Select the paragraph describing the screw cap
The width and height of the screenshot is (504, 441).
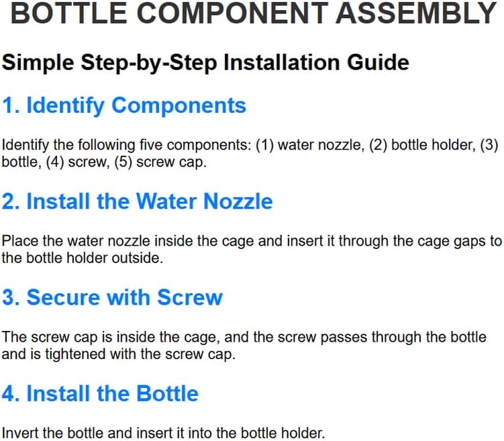(x=244, y=345)
